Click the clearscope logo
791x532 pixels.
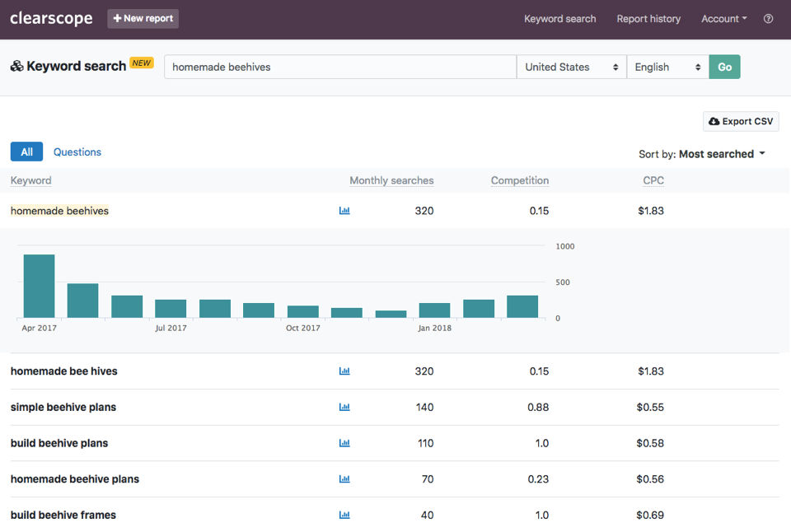pyautogui.click(x=51, y=19)
